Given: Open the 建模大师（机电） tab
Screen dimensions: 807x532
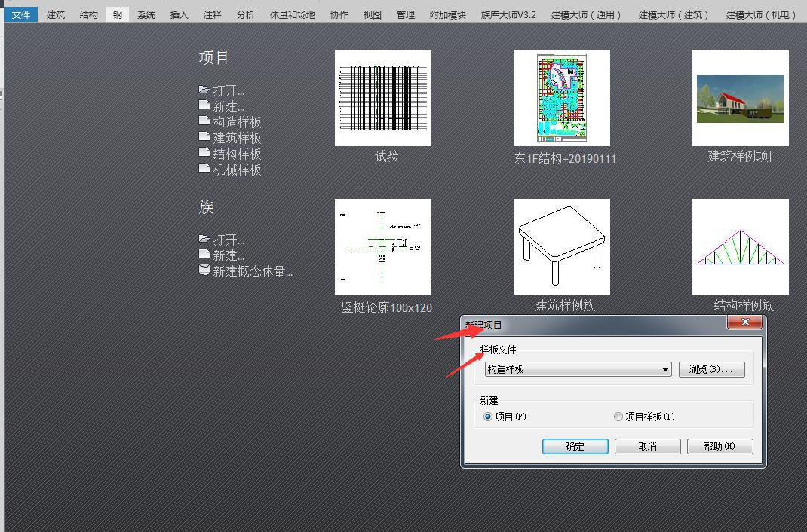Looking at the screenshot, I should (761, 14).
